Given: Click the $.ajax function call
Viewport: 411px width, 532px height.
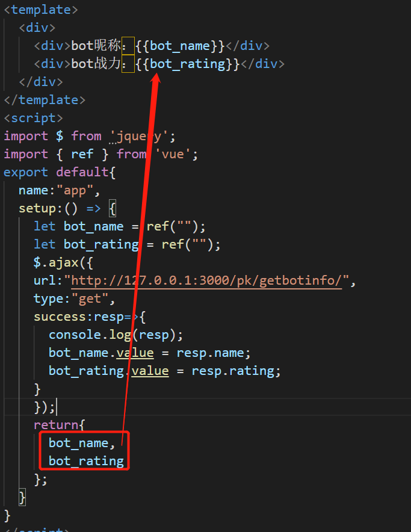Looking at the screenshot, I should (64, 262).
